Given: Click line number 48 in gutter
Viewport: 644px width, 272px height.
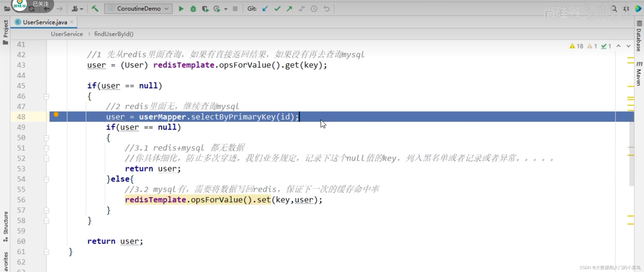Looking at the screenshot, I should [x=21, y=117].
